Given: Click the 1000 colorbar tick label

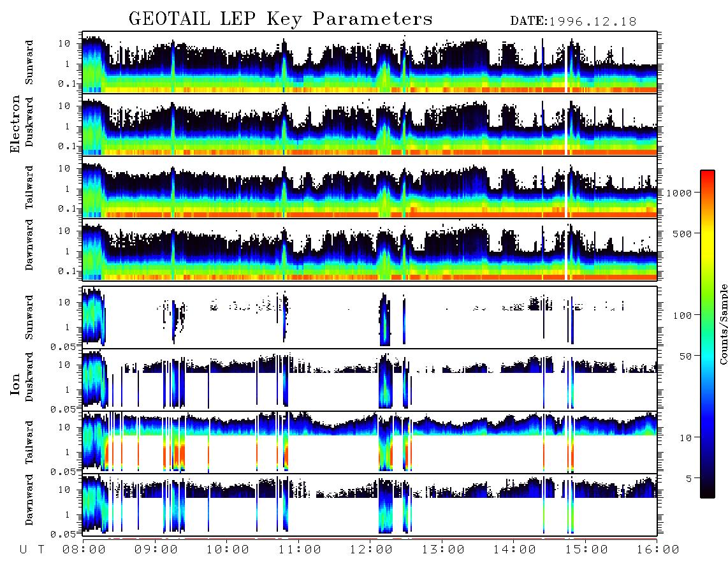Looking at the screenshot, I should (680, 193).
